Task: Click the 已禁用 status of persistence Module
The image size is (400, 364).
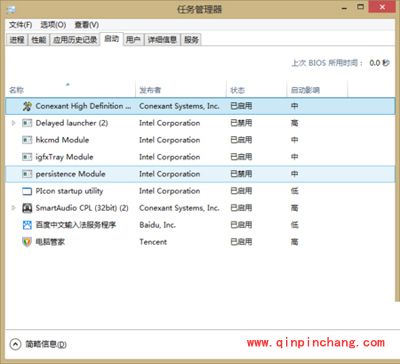Action: click(x=241, y=174)
